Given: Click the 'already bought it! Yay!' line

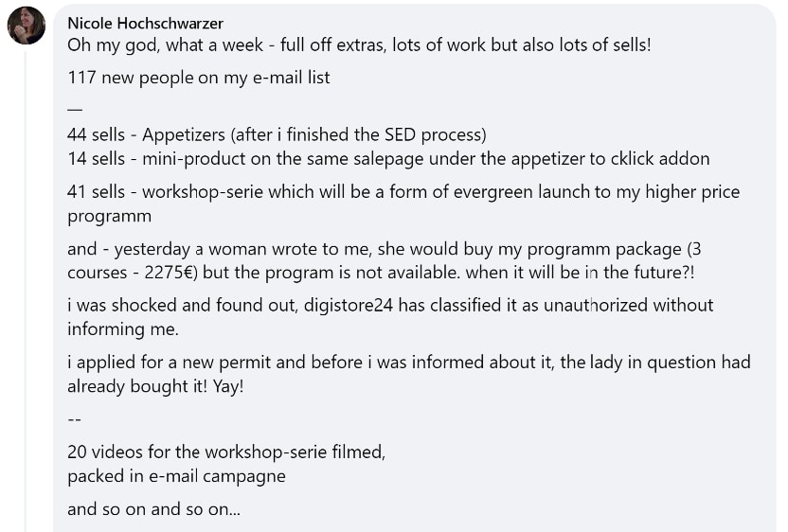Looking at the screenshot, I should (155, 386).
